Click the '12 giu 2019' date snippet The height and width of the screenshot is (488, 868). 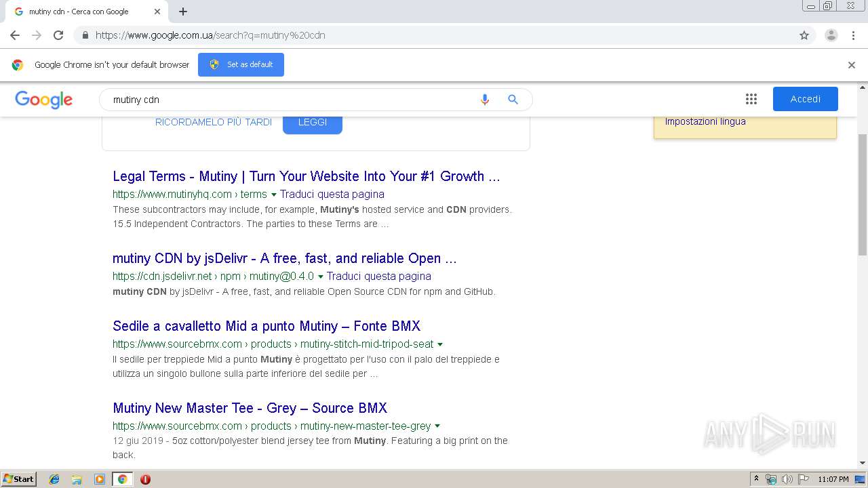point(138,441)
